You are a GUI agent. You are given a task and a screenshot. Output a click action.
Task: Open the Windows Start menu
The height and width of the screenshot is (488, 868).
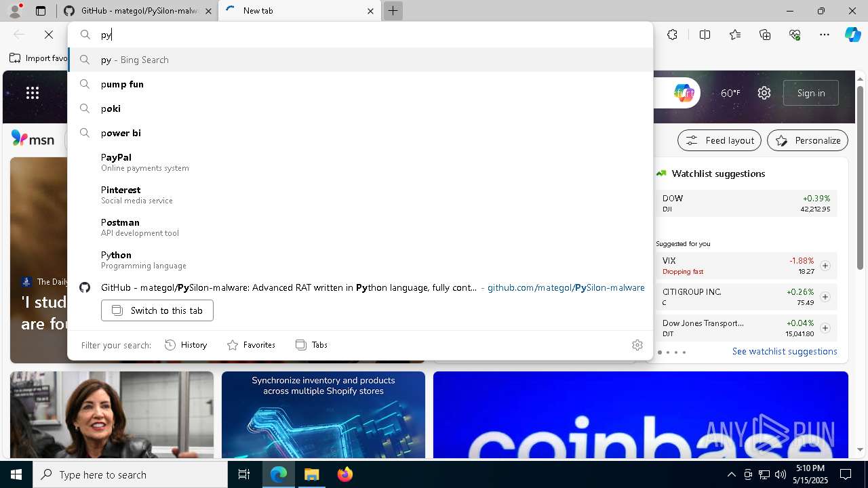point(16,474)
